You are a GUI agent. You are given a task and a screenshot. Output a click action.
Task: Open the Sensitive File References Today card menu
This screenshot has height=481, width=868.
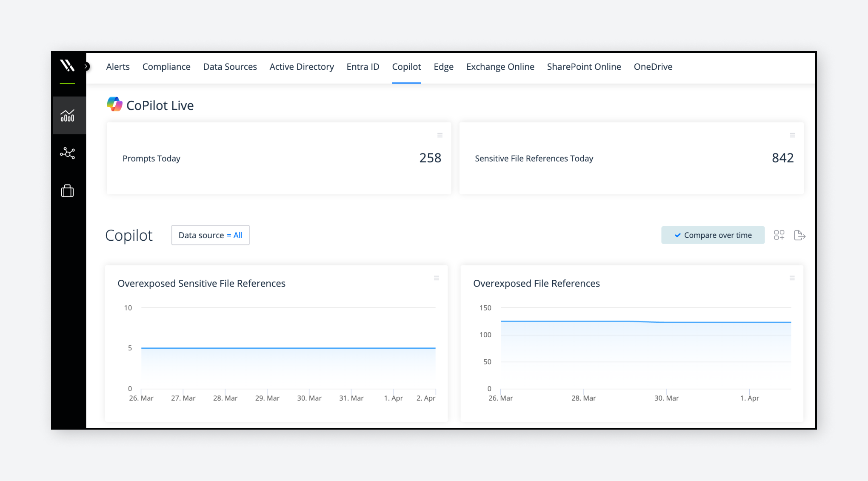pos(792,135)
